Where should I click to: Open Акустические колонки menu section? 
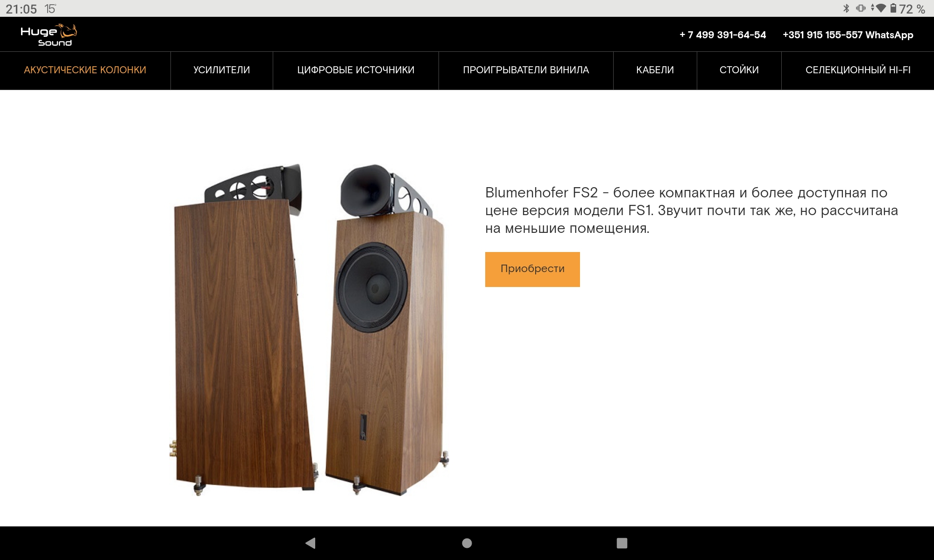85,70
